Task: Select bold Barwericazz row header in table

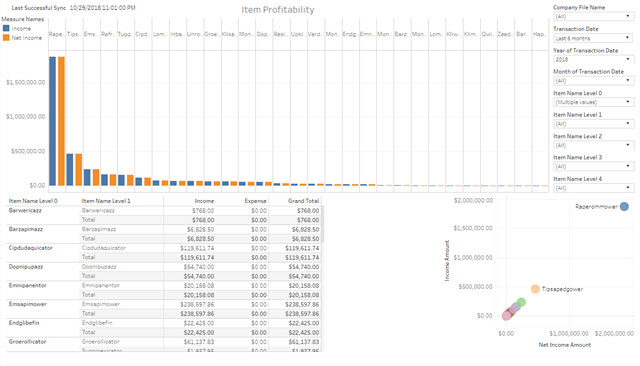Action: pos(25,211)
